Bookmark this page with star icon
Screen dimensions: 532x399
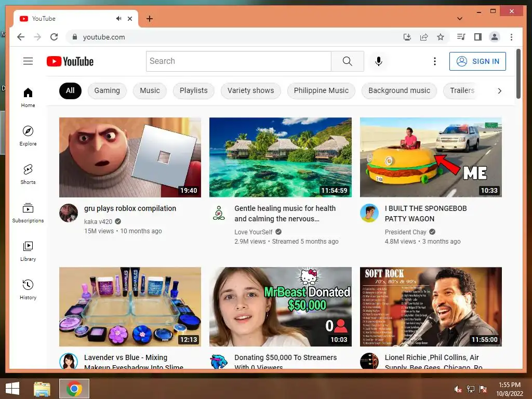click(441, 37)
